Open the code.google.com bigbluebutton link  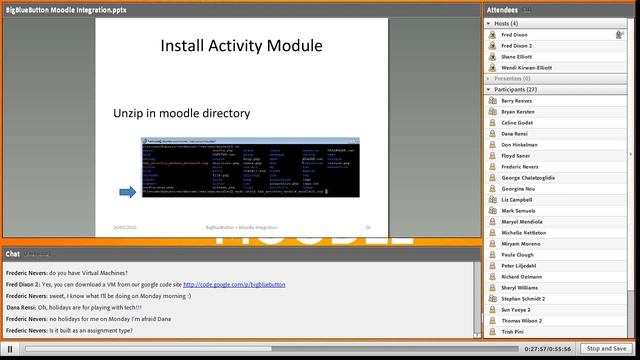234,284
